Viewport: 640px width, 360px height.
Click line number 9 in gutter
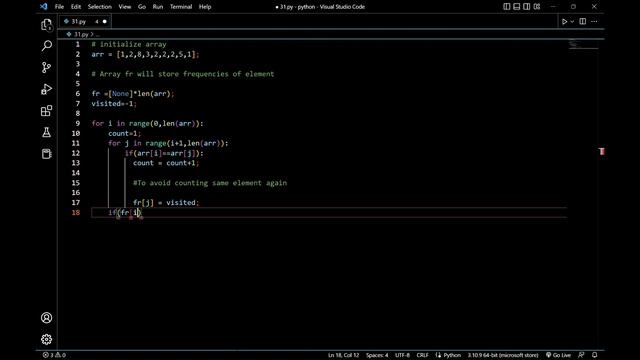pos(78,123)
